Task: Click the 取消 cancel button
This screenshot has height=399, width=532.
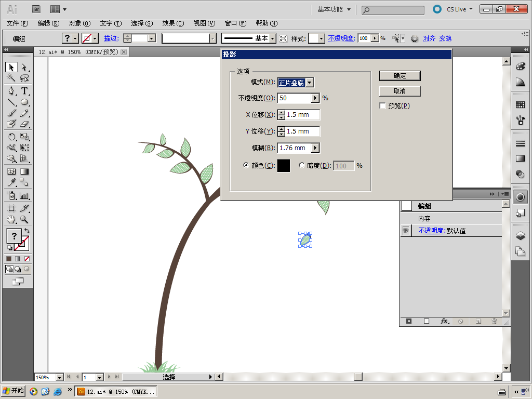Action: [x=400, y=91]
